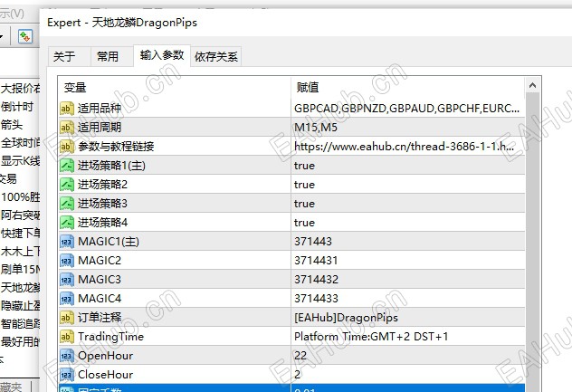This screenshot has height=392, width=572.
Task: Select the MAGIC1(主) value 371443
Action: (x=408, y=241)
